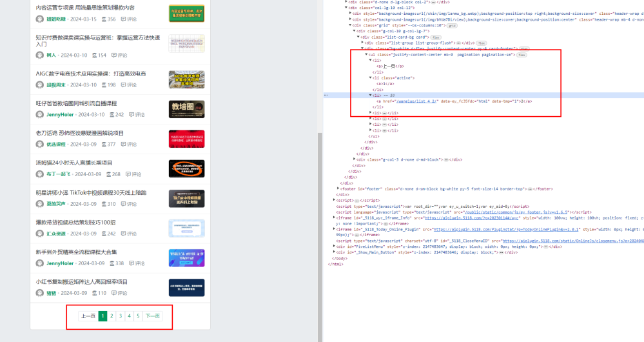The image size is (644, 342).
Task: Click the view-count icon next to 154
Action: [94, 55]
